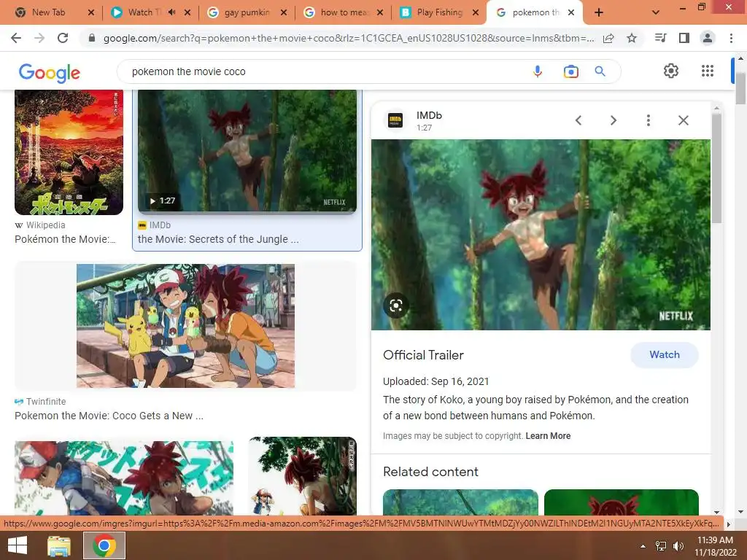
Task: Open Google apps grid
Action: (708, 71)
